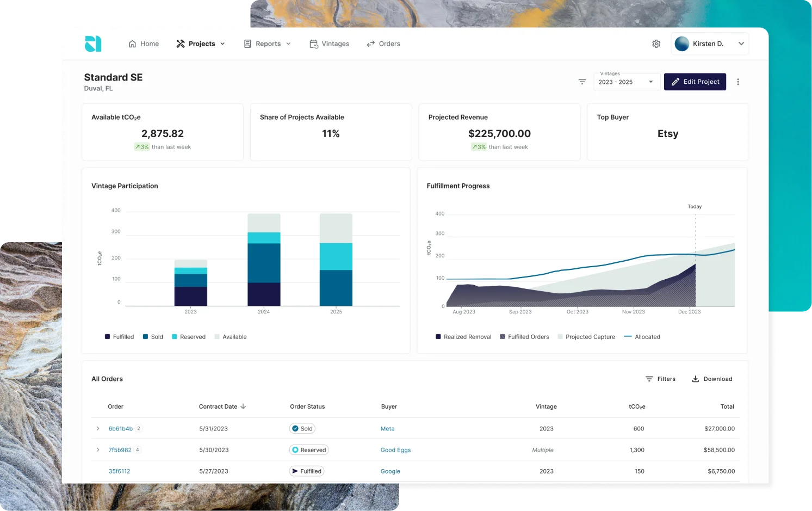Click the Vintages calendar icon in the navbar
Viewport: 812px width, 511px height.
(313, 44)
